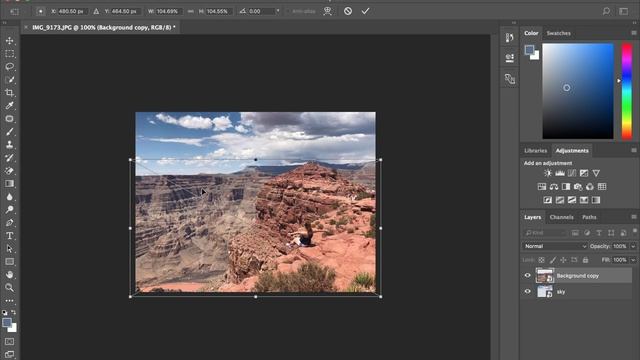The height and width of the screenshot is (360, 640).
Task: Switch to the Paths tab
Action: [589, 217]
